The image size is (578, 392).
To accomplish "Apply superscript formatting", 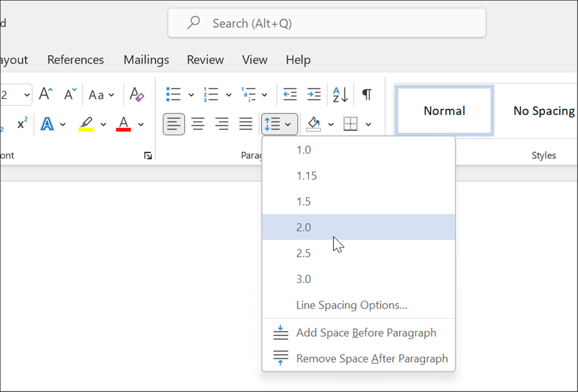I will tap(22, 124).
